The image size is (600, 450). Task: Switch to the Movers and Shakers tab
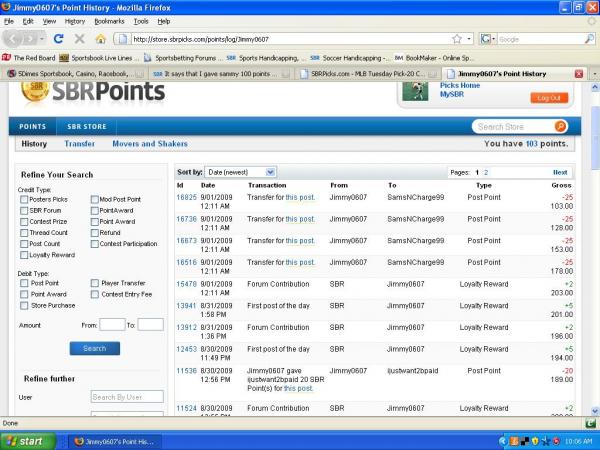pyautogui.click(x=149, y=144)
